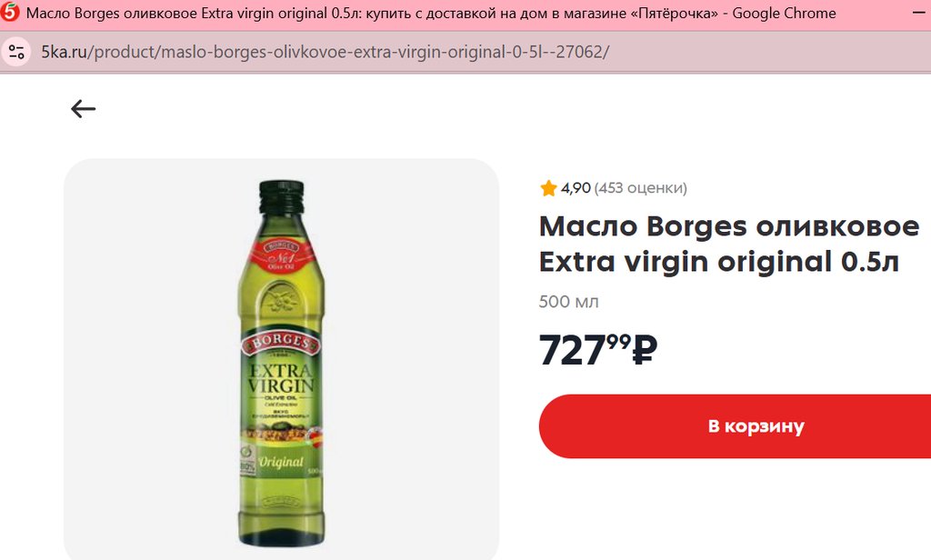Click the 4,90 rating value
This screenshot has width=931, height=560.
coord(576,188)
